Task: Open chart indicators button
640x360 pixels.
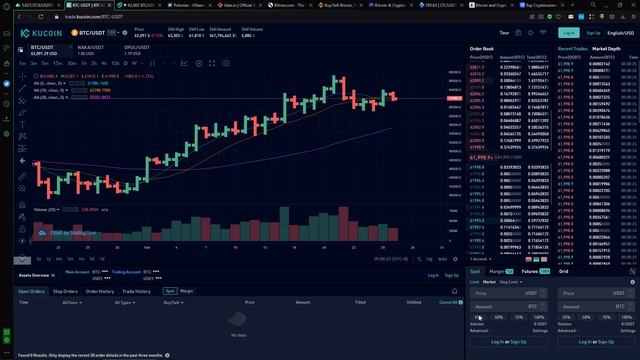Action: (184, 63)
